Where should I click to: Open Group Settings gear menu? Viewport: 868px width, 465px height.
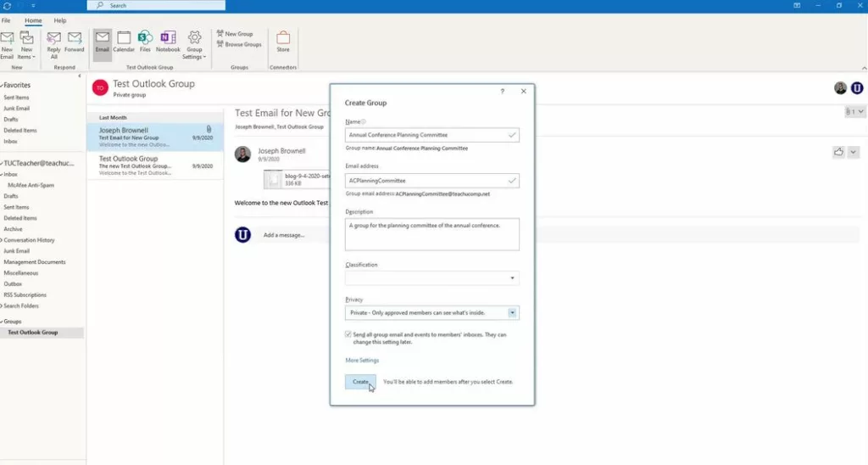click(x=194, y=45)
